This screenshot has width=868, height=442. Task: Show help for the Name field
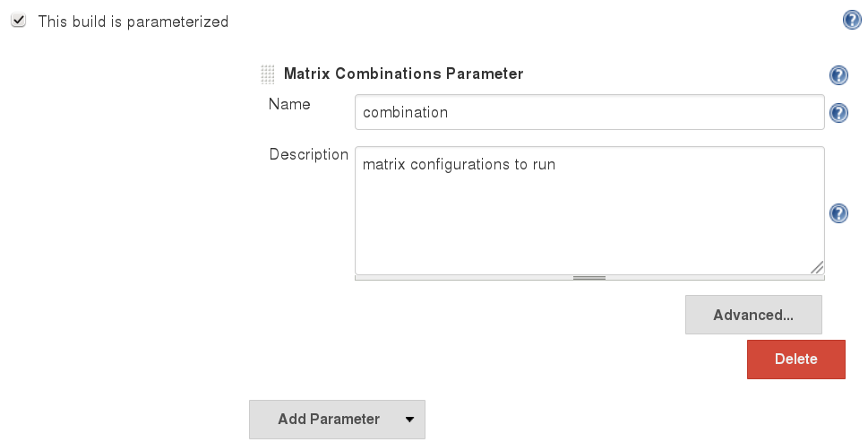[838, 113]
